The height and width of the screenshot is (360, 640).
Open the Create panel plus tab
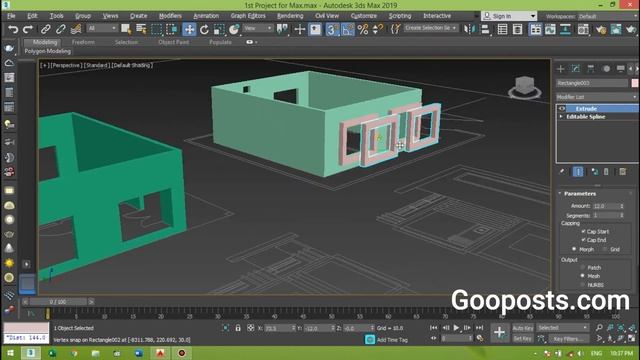[x=560, y=69]
